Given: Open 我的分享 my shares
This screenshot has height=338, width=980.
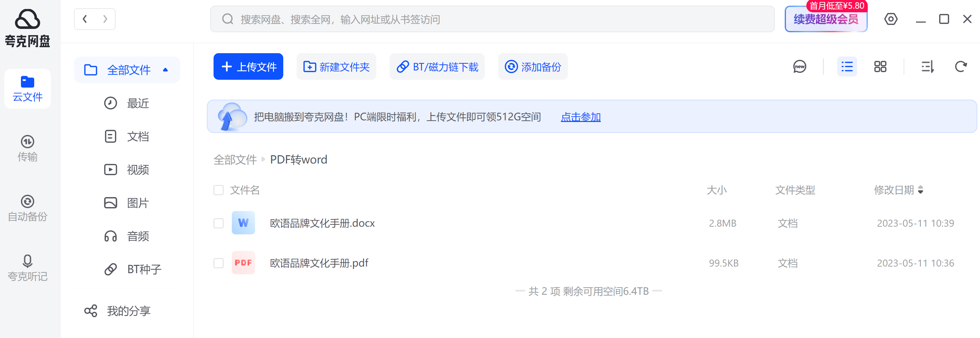Looking at the screenshot, I should pyautogui.click(x=117, y=311).
